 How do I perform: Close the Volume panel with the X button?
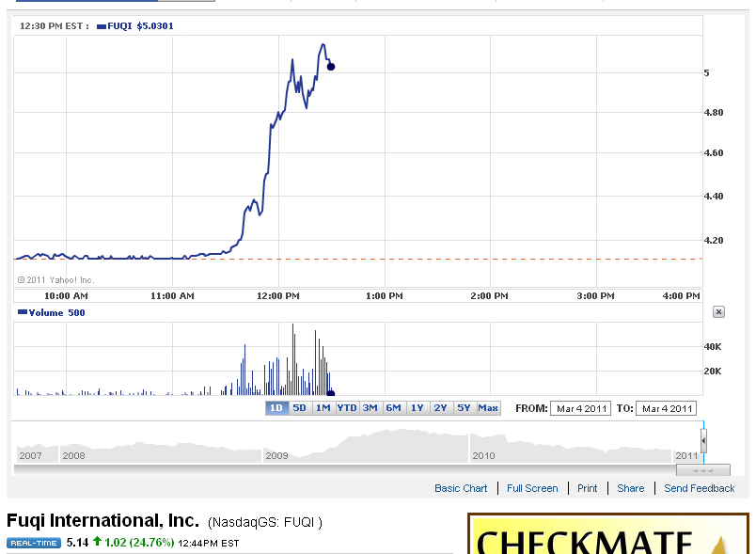pyautogui.click(x=718, y=312)
